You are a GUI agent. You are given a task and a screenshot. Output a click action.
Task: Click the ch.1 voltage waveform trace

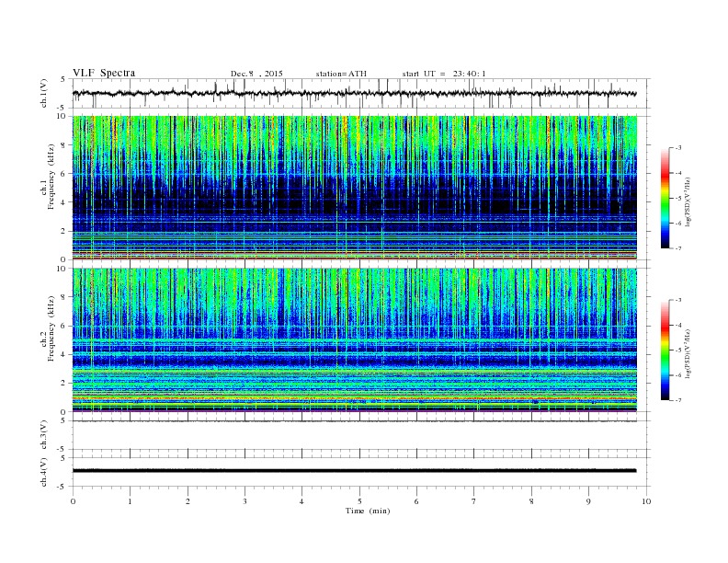[x=355, y=93]
